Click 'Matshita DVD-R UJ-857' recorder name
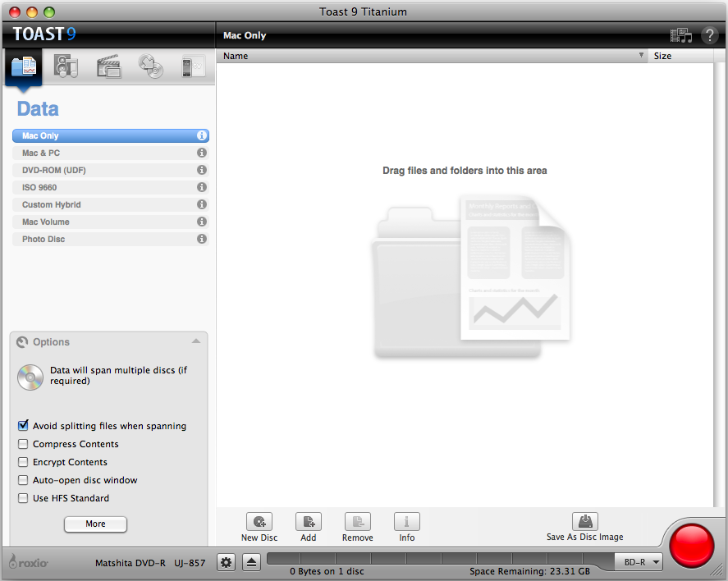 point(150,563)
